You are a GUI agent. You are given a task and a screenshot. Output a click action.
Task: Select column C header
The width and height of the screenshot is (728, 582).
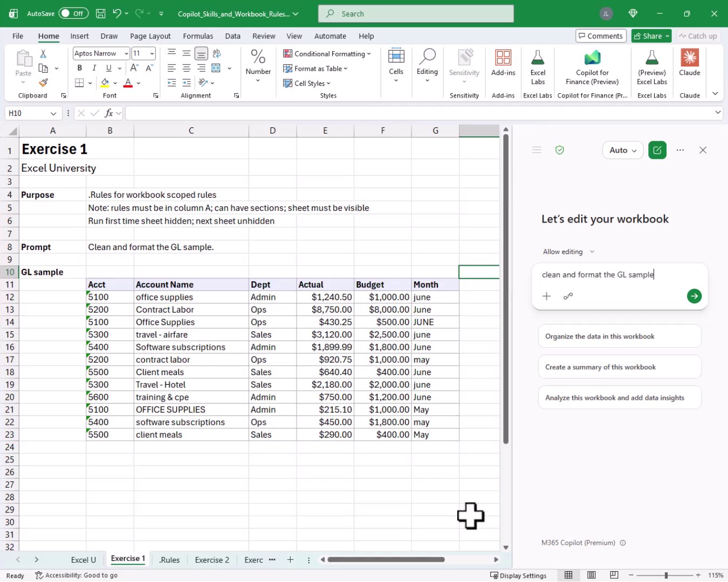(x=191, y=130)
